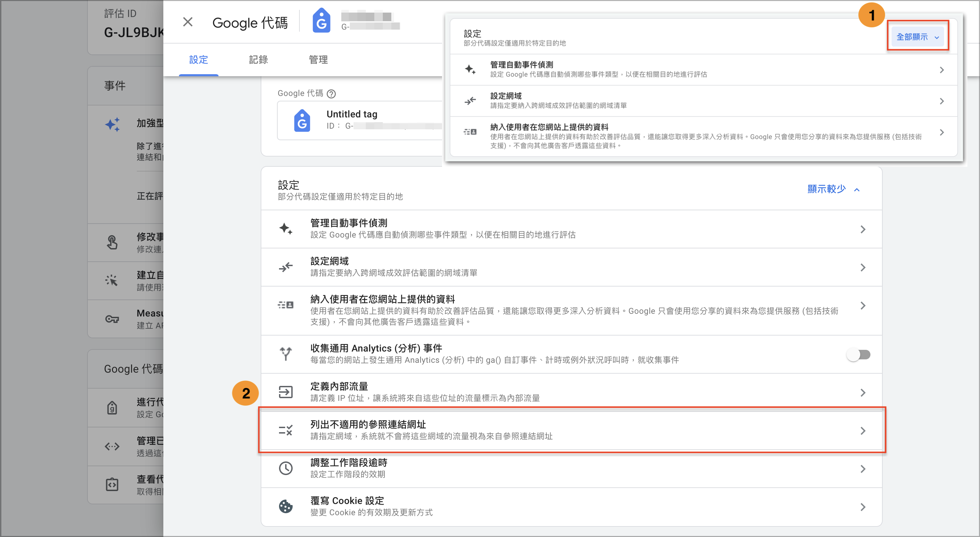Viewport: 980px width, 537px height.
Task: Click sparkle icon in the top inset panel
Action: tap(470, 69)
